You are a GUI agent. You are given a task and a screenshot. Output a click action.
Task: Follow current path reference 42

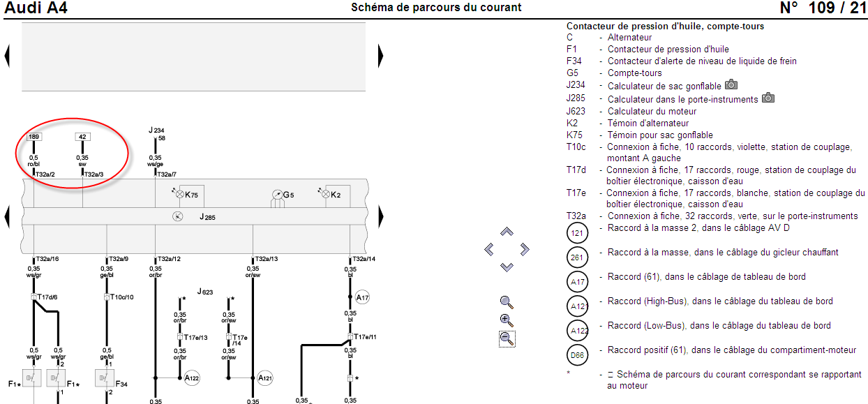coord(82,137)
